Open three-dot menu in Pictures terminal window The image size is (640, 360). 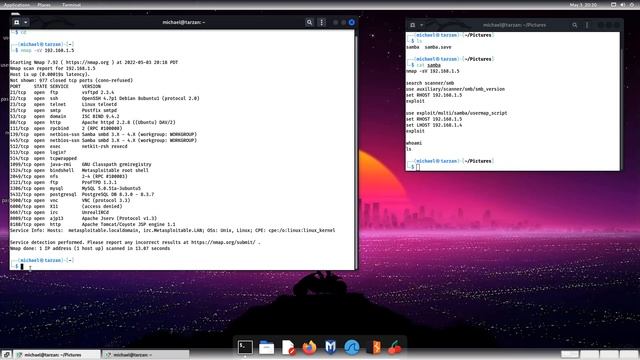click(x=587, y=25)
